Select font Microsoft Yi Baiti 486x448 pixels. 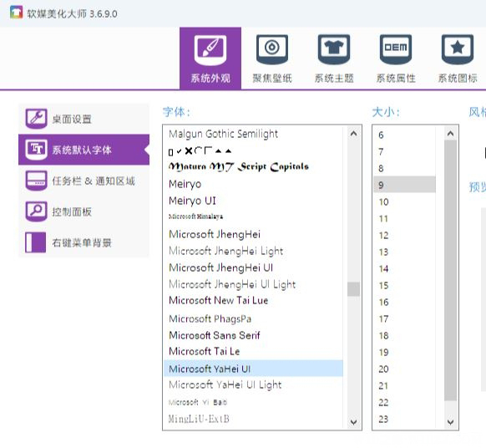[x=253, y=402]
